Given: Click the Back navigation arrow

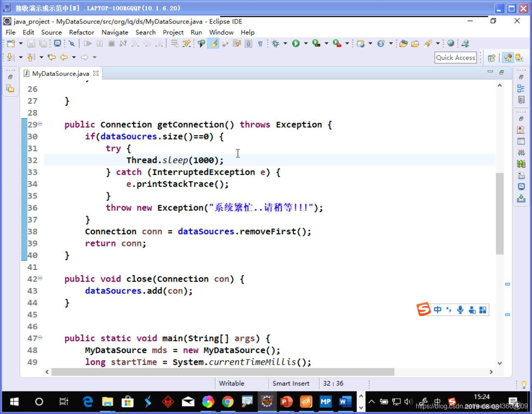Looking at the screenshot, I should pyautogui.click(x=64, y=57).
